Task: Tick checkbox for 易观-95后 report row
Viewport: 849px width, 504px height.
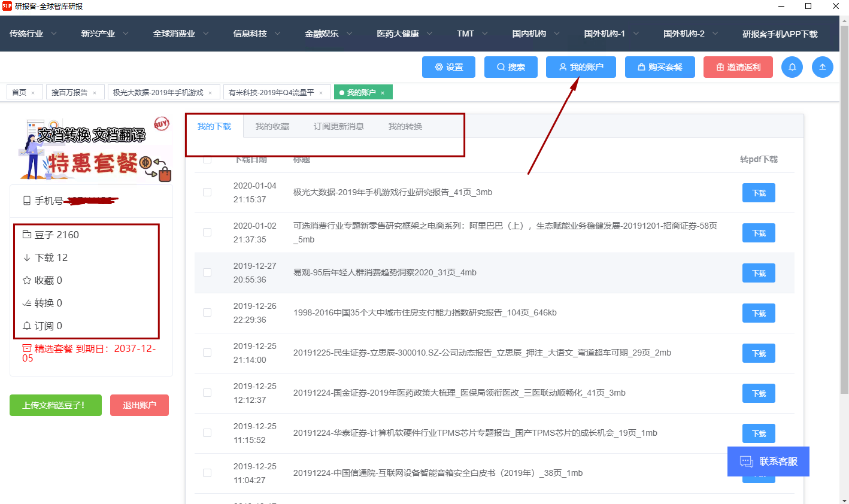Action: (207, 272)
